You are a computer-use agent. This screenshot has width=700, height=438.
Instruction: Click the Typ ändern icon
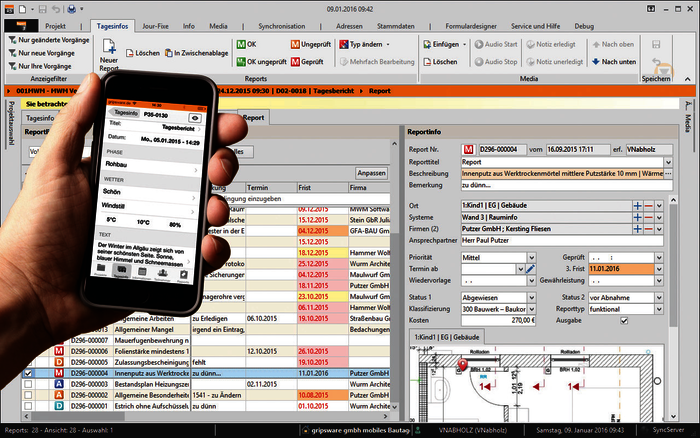pos(344,44)
